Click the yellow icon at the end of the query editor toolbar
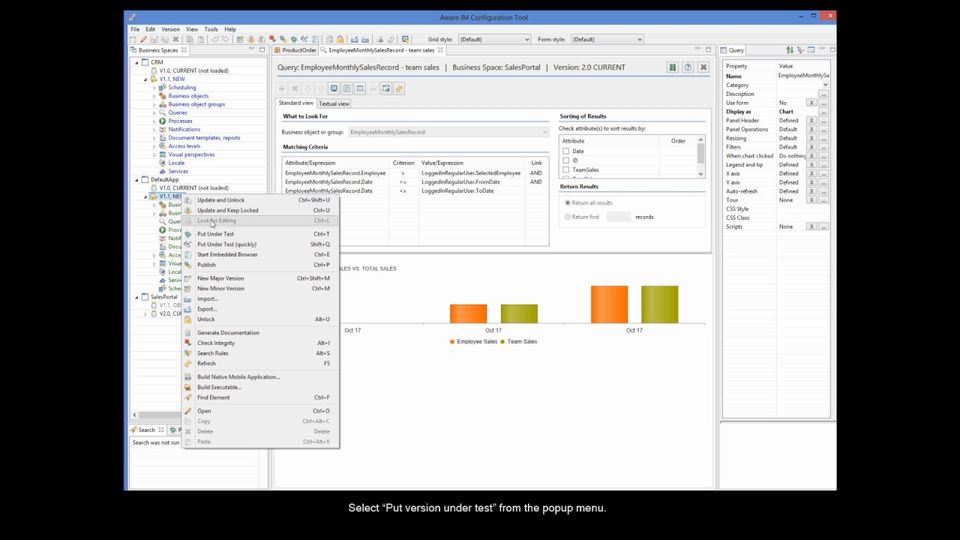The width and height of the screenshot is (960, 540). 399,89
